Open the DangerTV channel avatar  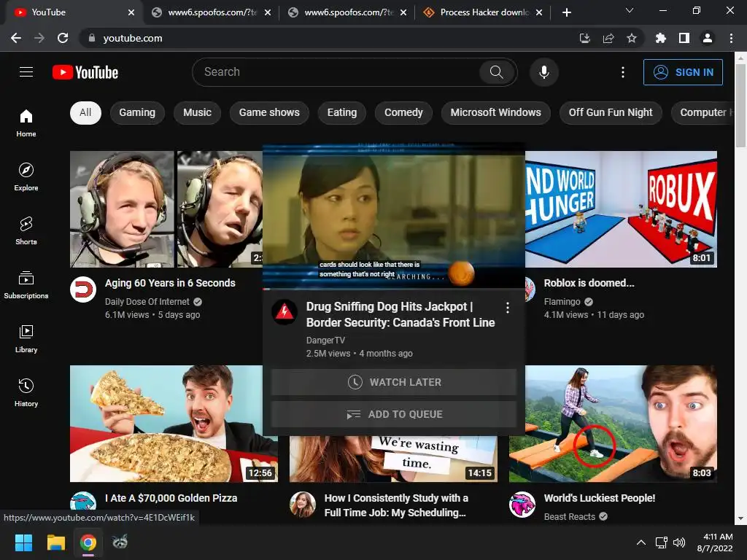[285, 312]
